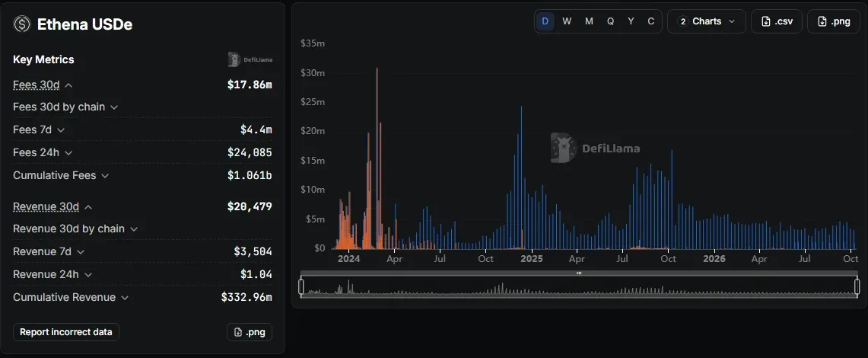Screen dimensions: 868x358
Task: Click the Ethena USDe dollar coin icon
Action: 22,24
